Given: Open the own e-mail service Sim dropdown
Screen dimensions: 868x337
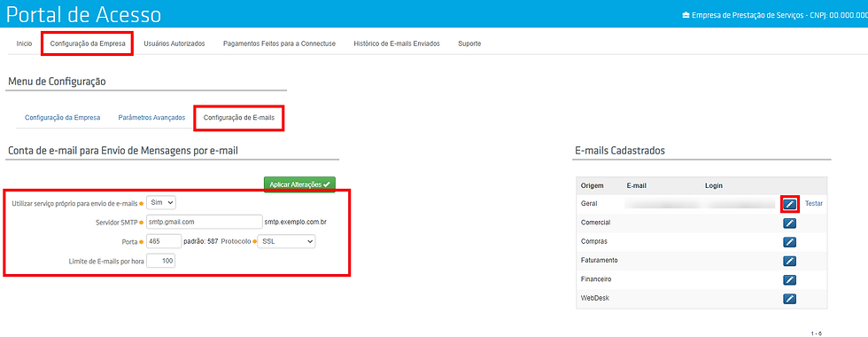Looking at the screenshot, I should (x=161, y=203).
